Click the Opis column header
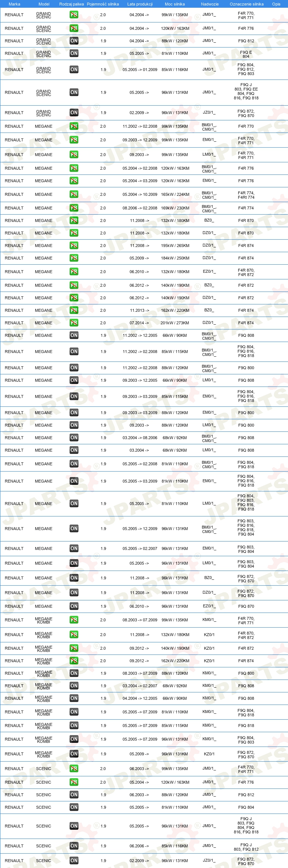 click(x=276, y=4)
